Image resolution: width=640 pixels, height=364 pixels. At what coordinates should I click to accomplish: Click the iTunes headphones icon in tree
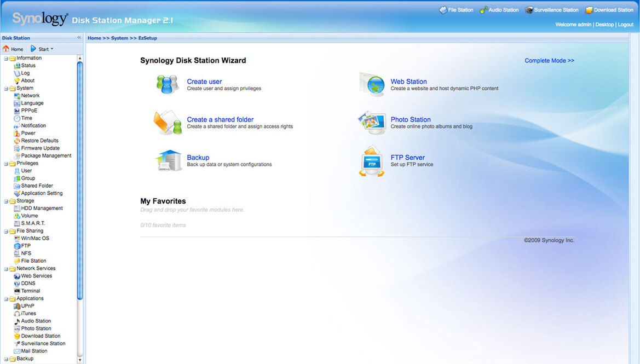coord(17,314)
